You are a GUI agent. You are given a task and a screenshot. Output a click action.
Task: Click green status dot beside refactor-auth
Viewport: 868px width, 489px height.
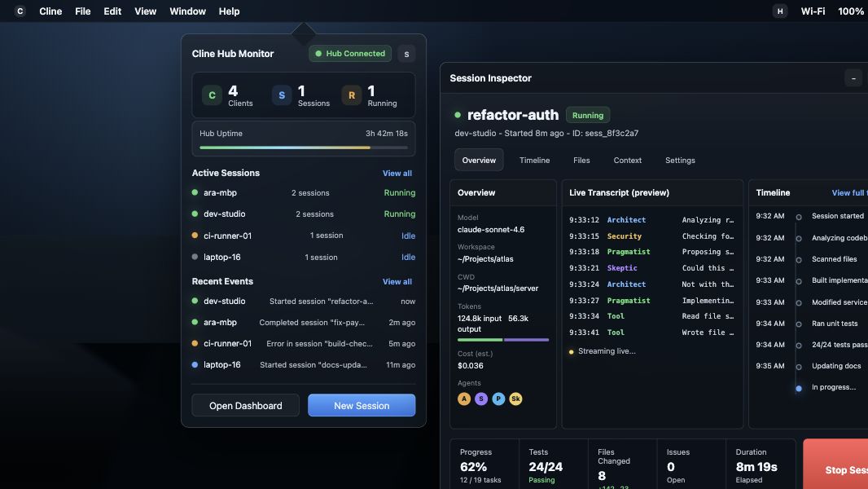click(458, 115)
